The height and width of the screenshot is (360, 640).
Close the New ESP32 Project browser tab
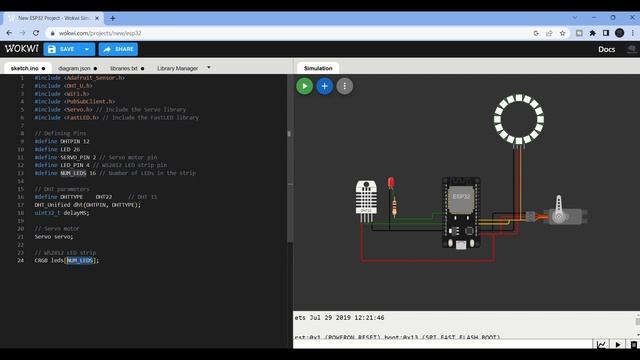click(97, 18)
